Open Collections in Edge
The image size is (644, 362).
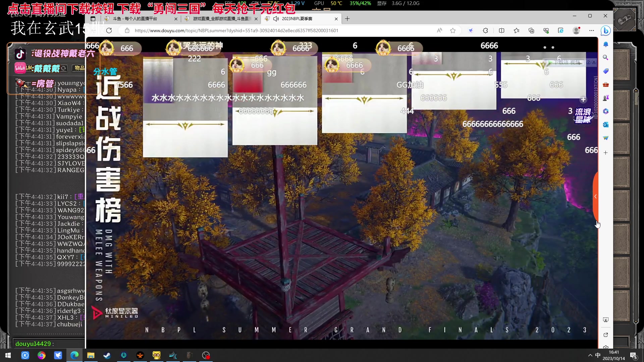[531, 31]
